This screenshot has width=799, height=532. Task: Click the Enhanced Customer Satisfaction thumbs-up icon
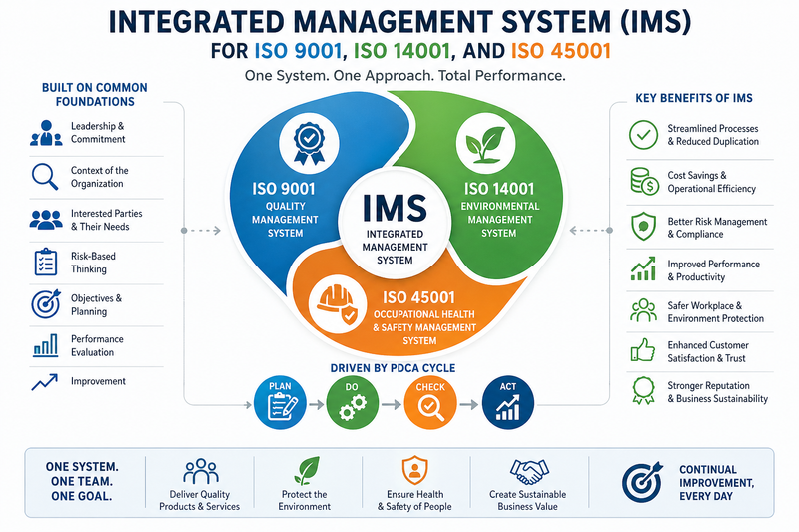pyautogui.click(x=643, y=350)
